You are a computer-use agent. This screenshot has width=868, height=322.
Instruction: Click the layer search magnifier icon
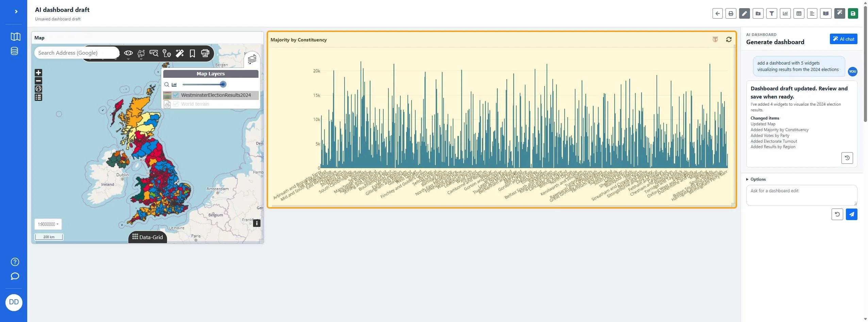pos(167,85)
